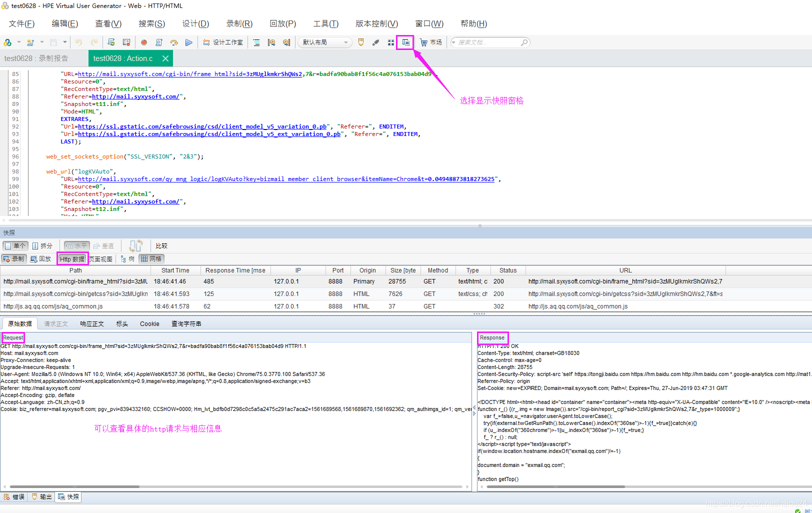
Task: Click the snapshot show-snapshot pane icon
Action: (x=405, y=42)
